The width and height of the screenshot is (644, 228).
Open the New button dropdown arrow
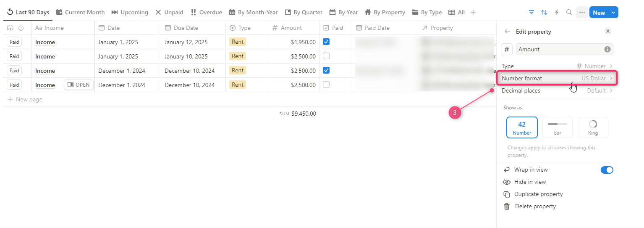tap(613, 13)
